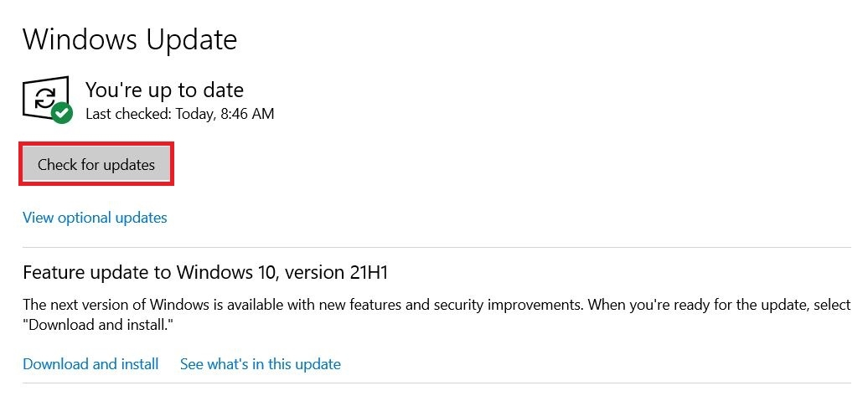Open the View optional updates link

[x=95, y=218]
